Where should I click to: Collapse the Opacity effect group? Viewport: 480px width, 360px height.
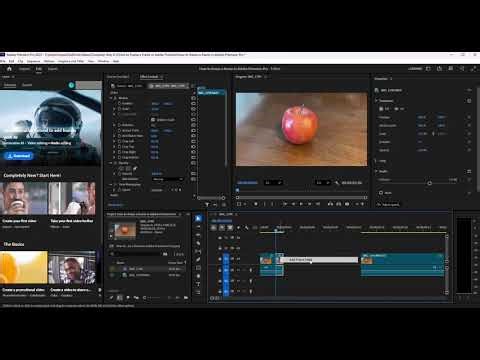[x=111, y=163]
